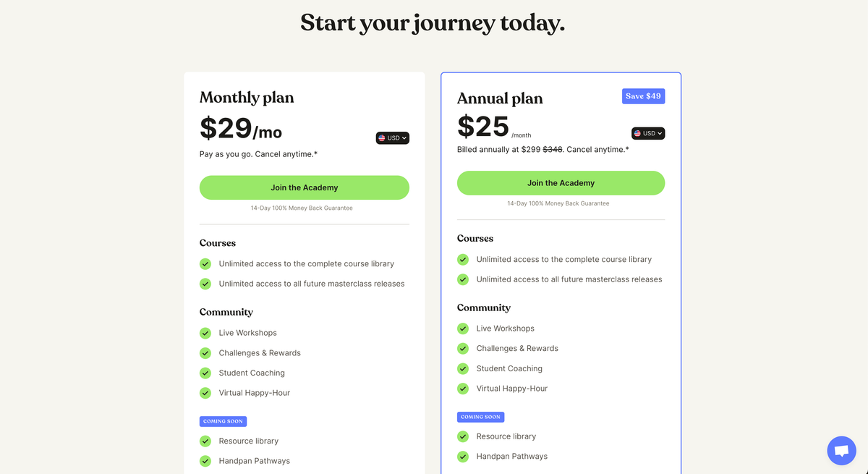
Task: Click Coming Soon badge in Monthly plan
Action: click(x=223, y=421)
